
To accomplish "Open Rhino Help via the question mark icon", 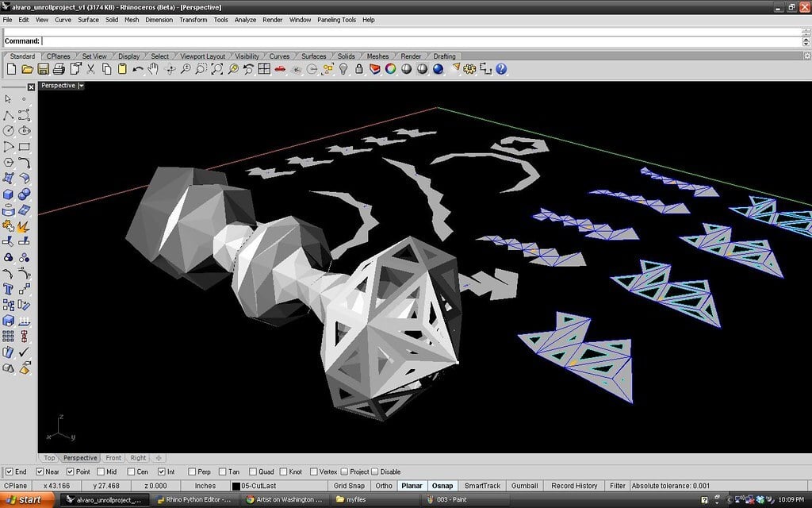I will point(500,69).
